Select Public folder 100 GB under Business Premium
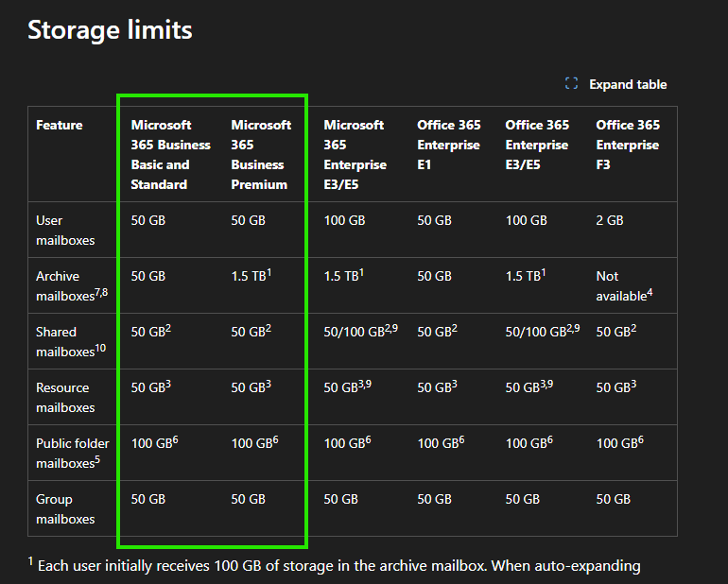The image size is (728, 584). [x=255, y=442]
